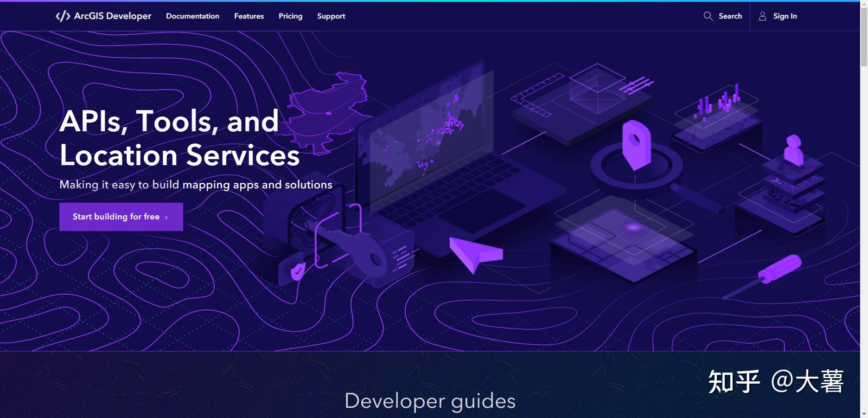Click the vertical scrollbar thumb

[x=864, y=36]
